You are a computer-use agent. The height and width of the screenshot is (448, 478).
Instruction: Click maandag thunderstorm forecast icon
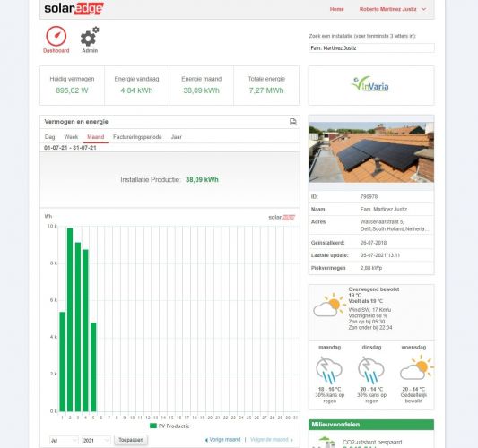(x=329, y=370)
